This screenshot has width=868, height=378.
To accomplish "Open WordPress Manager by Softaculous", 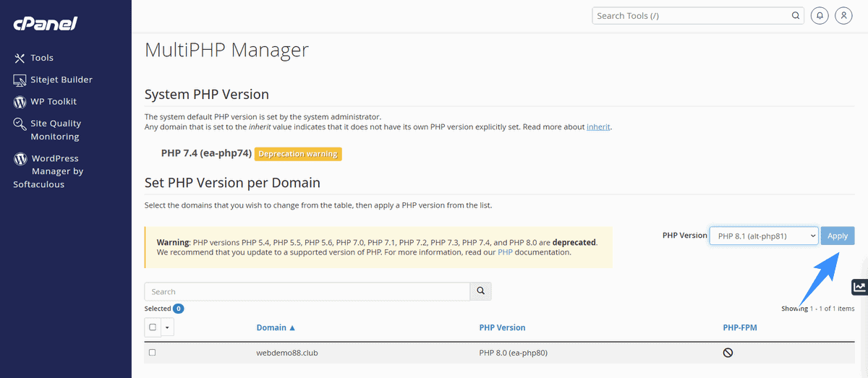I will point(48,171).
